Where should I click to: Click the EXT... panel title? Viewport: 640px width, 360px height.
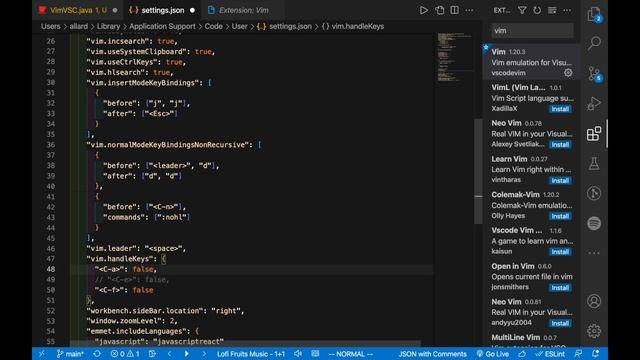pos(502,10)
